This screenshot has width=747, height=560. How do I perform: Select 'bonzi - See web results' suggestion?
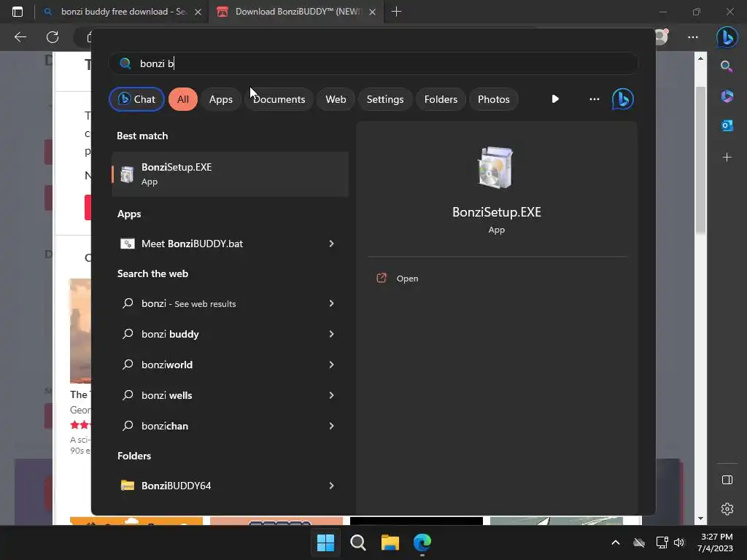pyautogui.click(x=219, y=303)
